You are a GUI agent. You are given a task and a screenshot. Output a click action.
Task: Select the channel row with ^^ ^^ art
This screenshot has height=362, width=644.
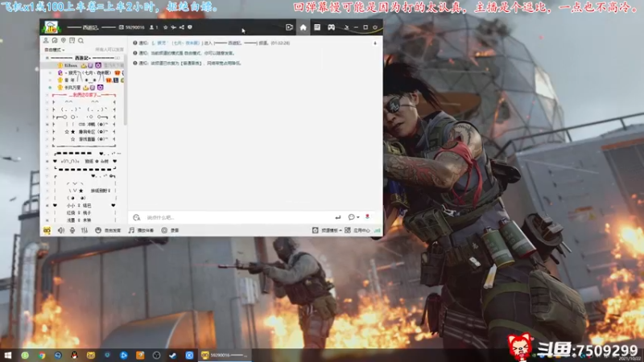(x=84, y=102)
